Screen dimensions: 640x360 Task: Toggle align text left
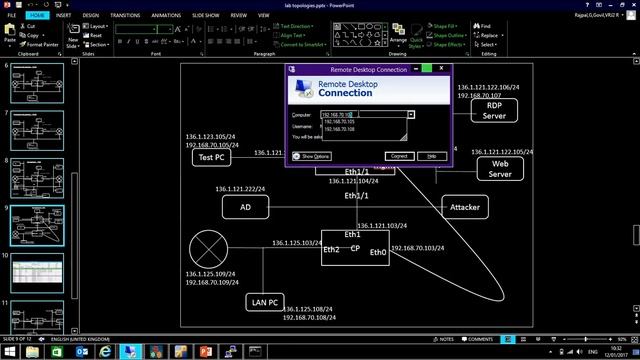point(211,42)
